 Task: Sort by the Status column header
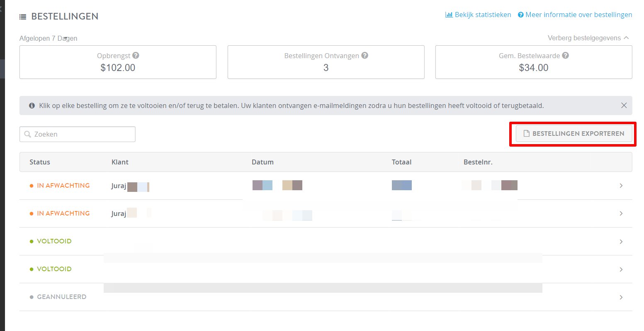(x=40, y=162)
